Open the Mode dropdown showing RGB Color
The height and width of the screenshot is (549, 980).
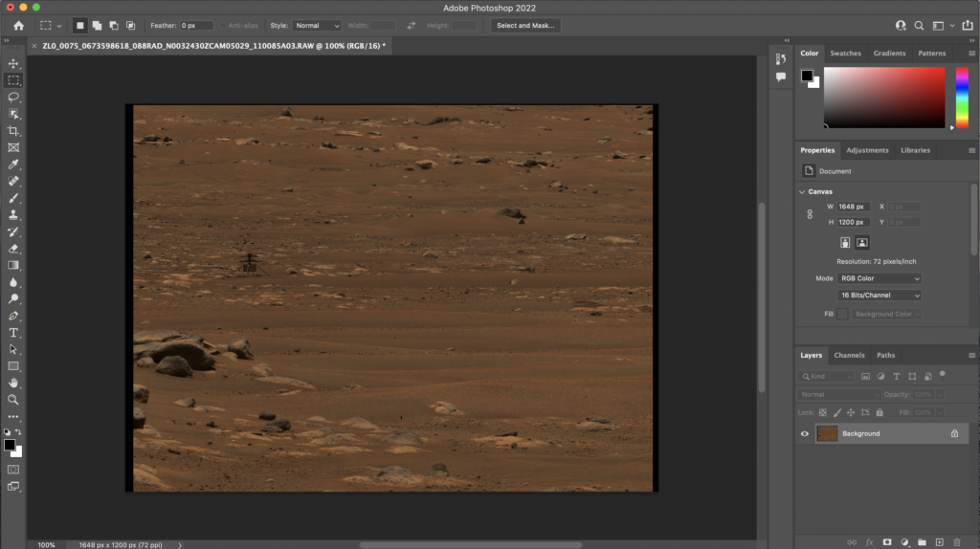coord(880,278)
